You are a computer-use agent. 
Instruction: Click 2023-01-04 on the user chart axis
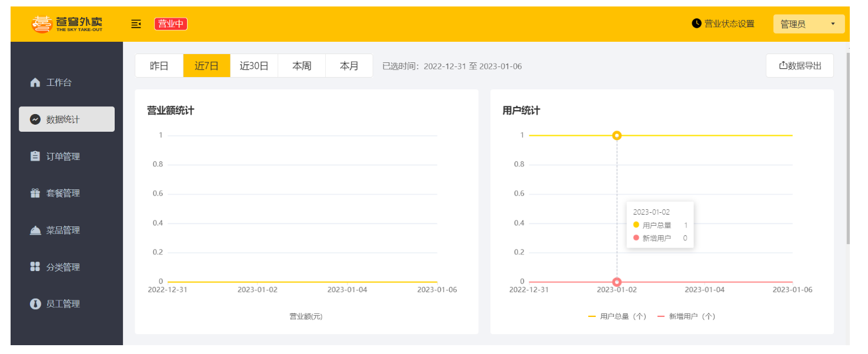(x=705, y=290)
